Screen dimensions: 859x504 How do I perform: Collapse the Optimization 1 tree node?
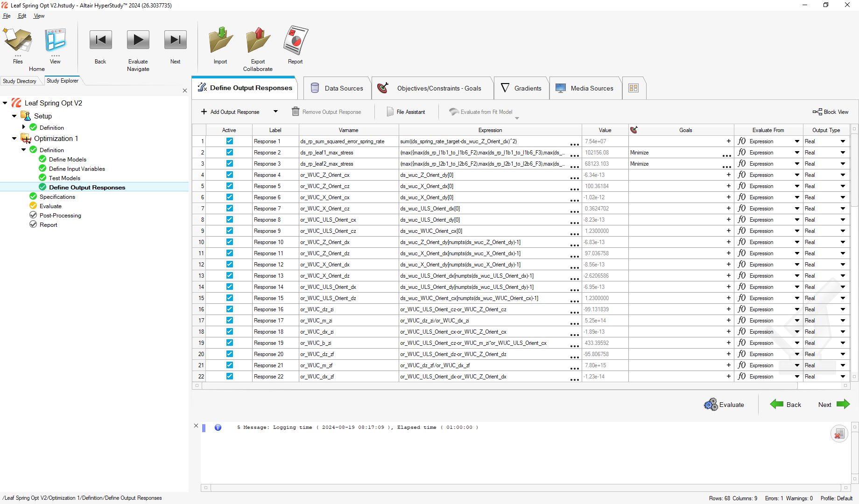pyautogui.click(x=14, y=138)
